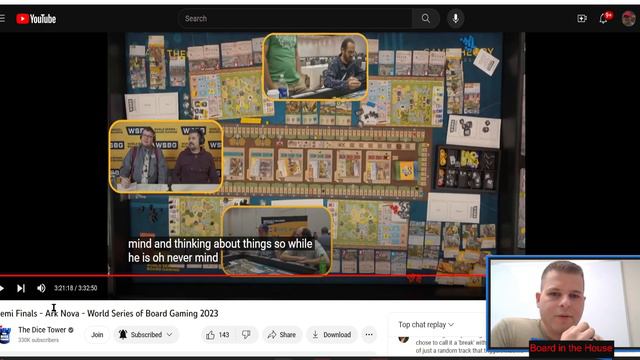This screenshot has height=360, width=640.
Task: Click the closed caption text overlay
Action: [x=220, y=251]
